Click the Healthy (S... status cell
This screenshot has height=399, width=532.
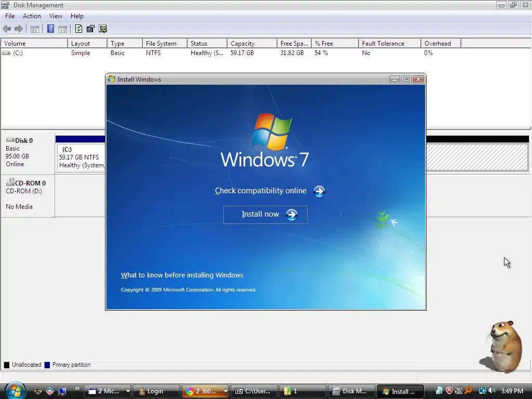[x=207, y=53]
